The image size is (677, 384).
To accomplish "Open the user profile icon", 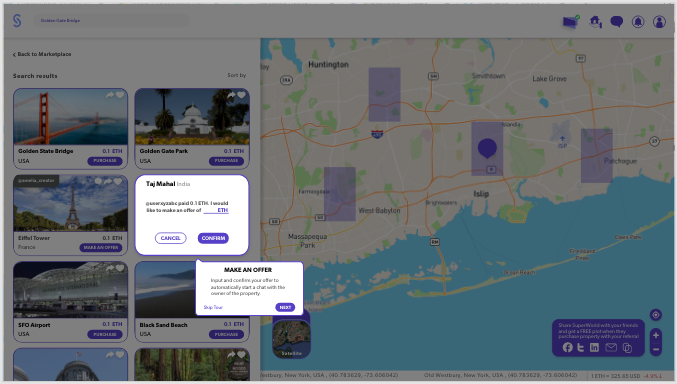I will click(x=659, y=22).
